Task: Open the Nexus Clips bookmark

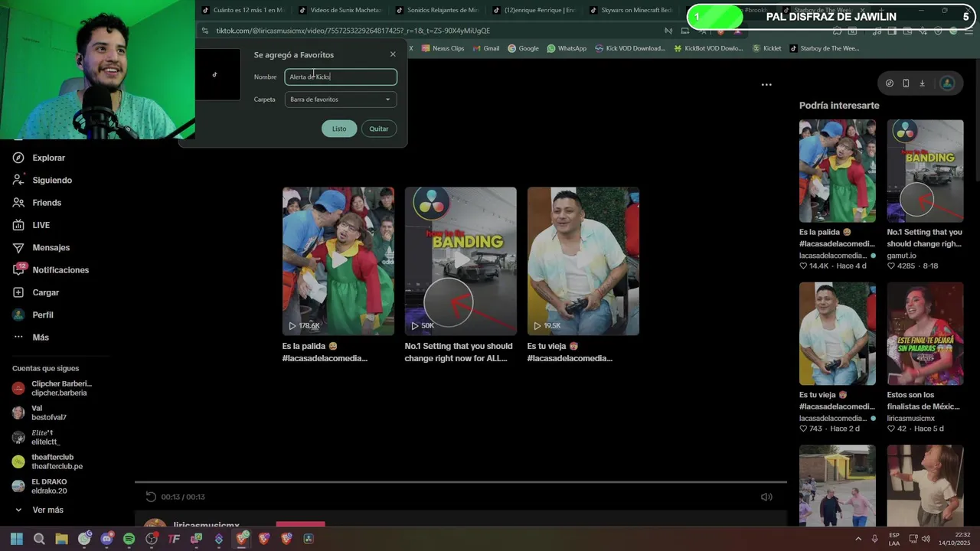Action: click(x=442, y=48)
